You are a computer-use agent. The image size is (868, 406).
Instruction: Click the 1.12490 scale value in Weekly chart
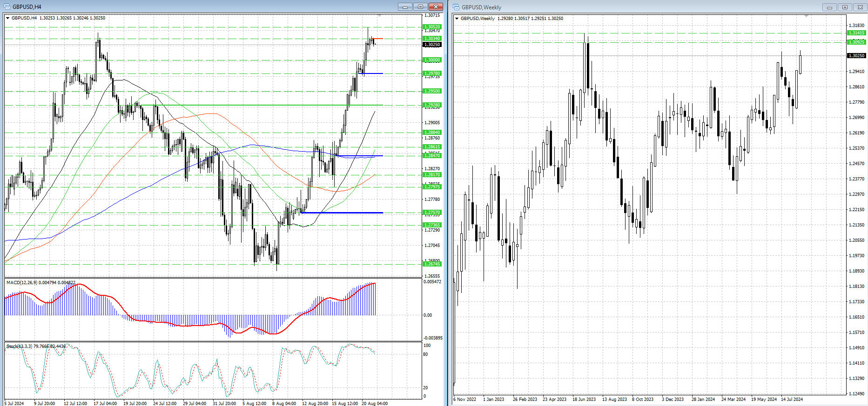856,394
